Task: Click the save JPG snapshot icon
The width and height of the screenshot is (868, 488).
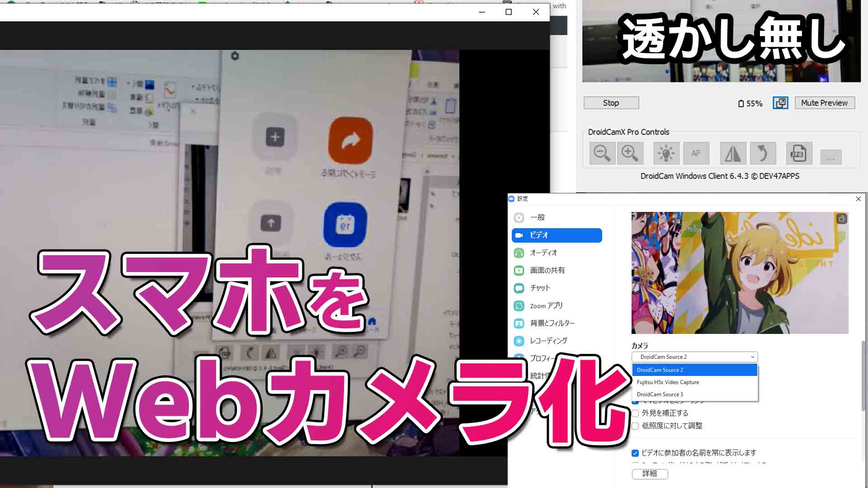Action: click(799, 153)
